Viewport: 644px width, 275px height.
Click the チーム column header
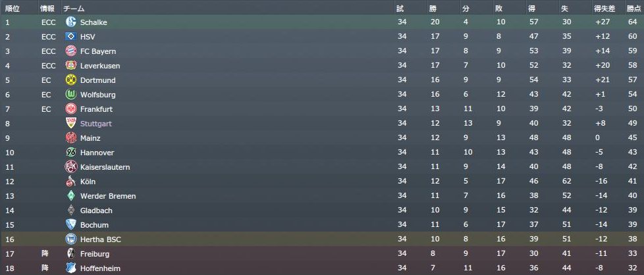[72, 9]
